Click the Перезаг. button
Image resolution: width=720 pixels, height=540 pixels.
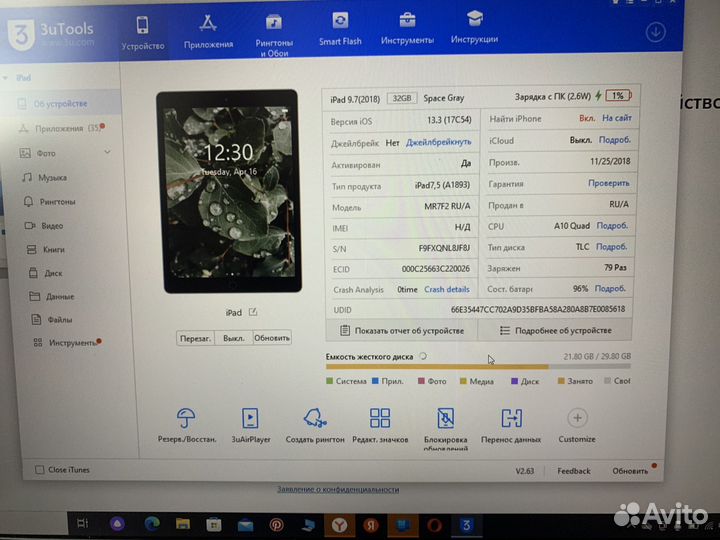click(x=195, y=338)
